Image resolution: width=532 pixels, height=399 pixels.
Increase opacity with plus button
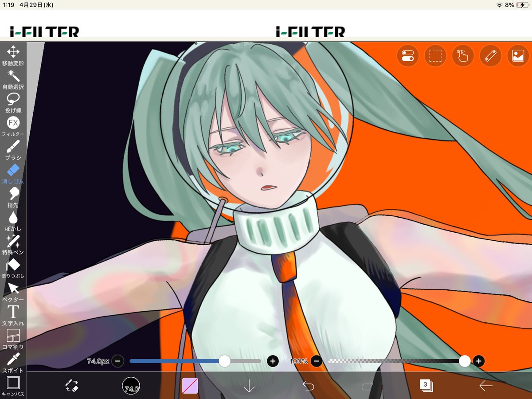478,361
